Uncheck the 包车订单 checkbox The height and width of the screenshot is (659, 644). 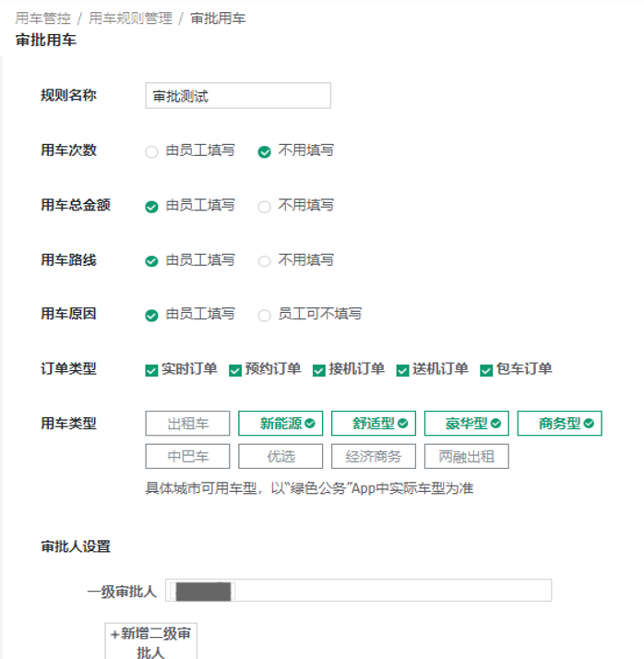(x=486, y=370)
